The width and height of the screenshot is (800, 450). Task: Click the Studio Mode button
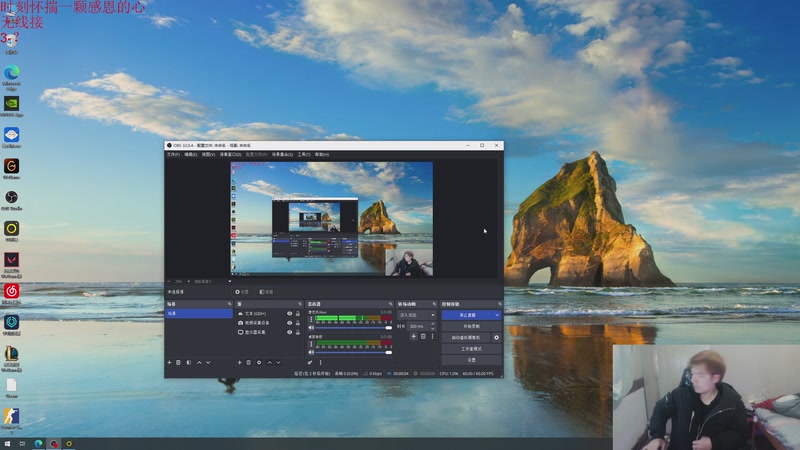[471, 348]
